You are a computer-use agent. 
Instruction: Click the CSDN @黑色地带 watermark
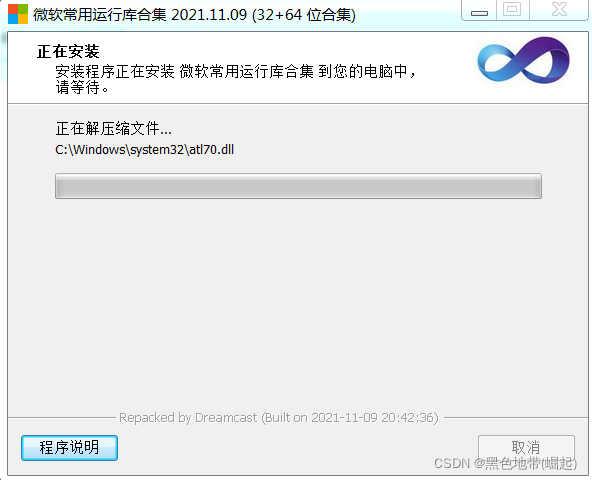click(x=505, y=463)
